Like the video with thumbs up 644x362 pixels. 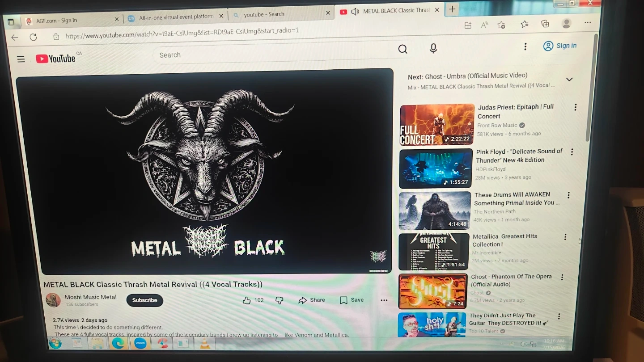[x=247, y=300]
